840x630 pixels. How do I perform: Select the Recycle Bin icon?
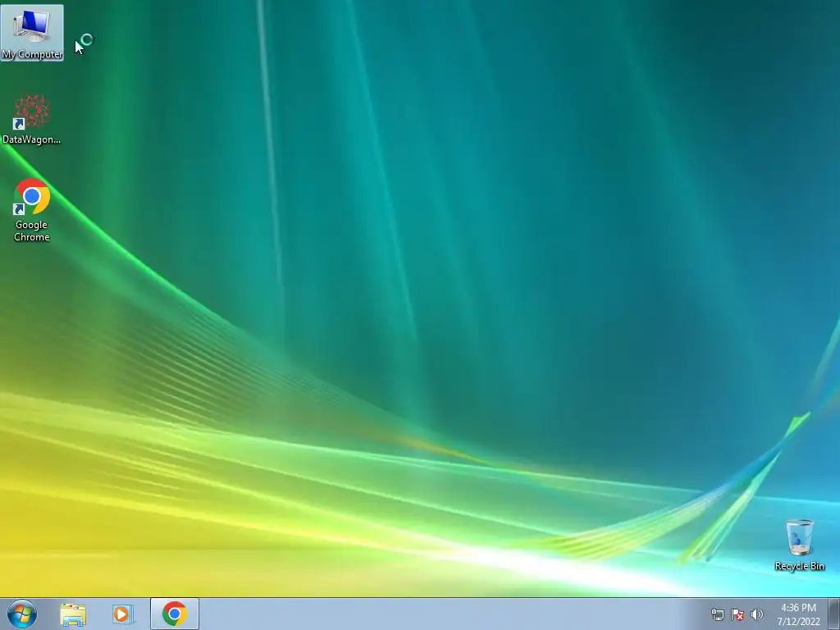(x=799, y=545)
